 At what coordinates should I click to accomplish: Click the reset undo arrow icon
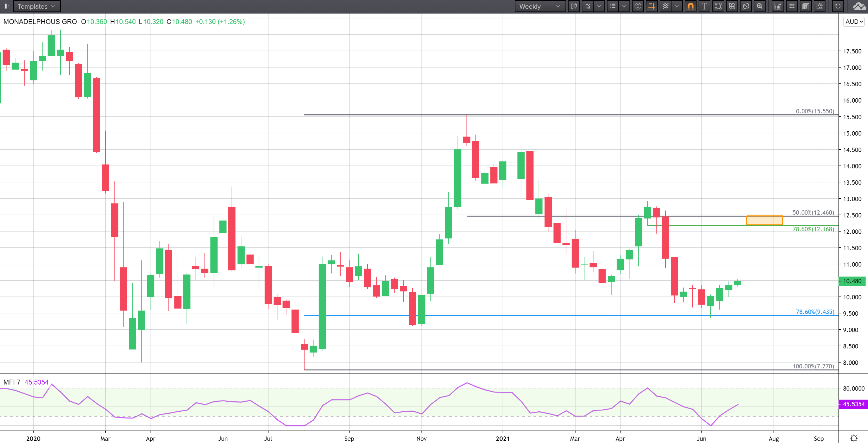838,6
